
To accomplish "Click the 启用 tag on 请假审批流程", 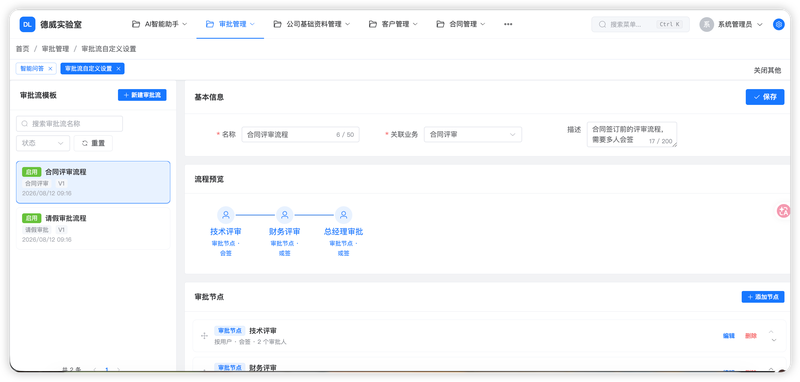I will (x=32, y=218).
